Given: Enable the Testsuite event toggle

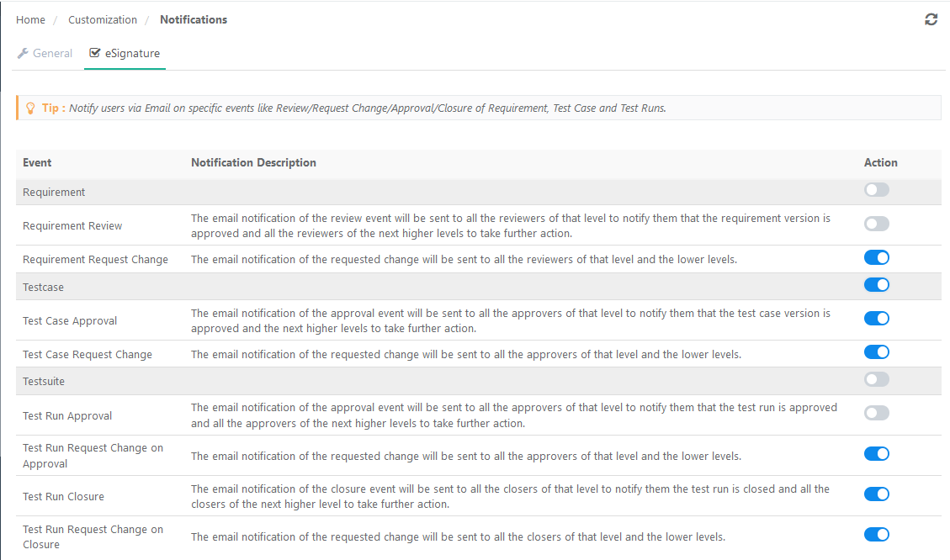Looking at the screenshot, I should point(876,379).
